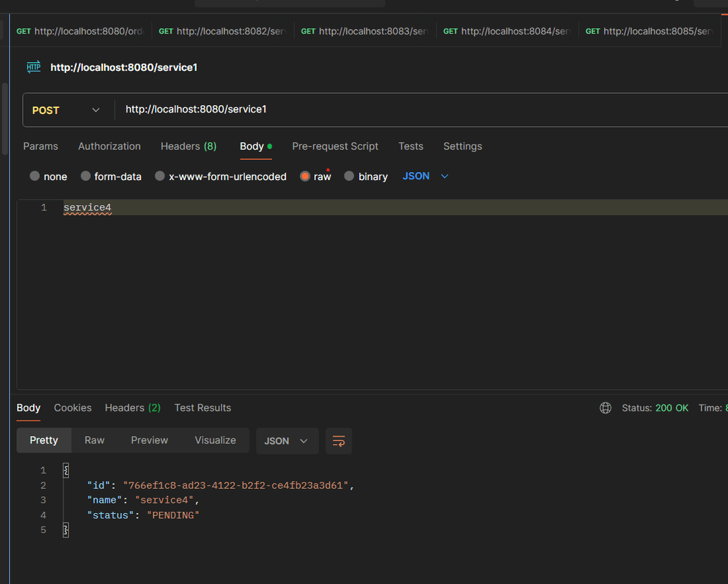Select the binary body radio button

click(x=349, y=176)
